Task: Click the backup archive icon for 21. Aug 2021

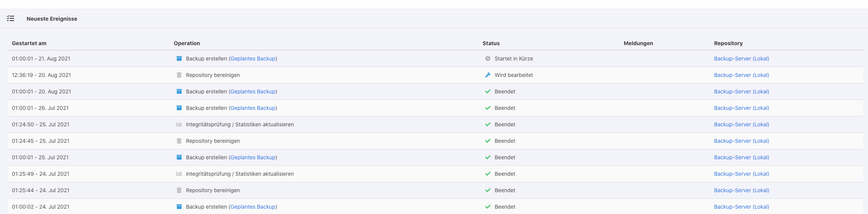Action: click(179, 59)
